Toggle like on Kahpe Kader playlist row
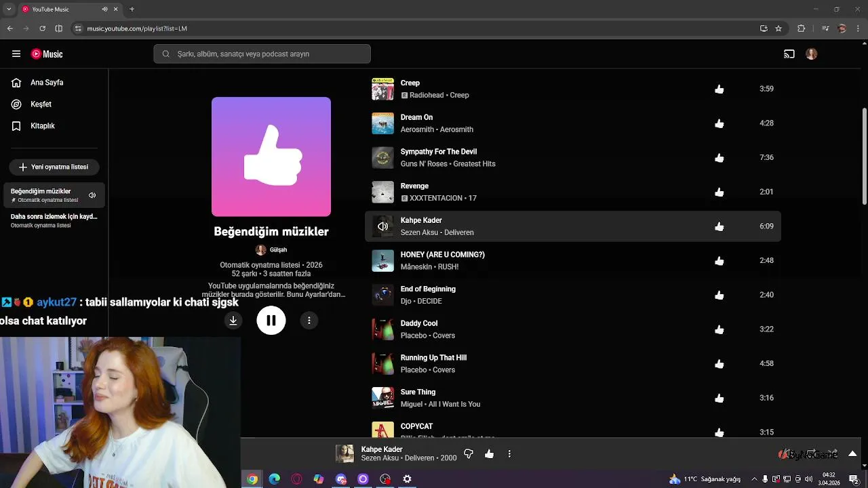Viewport: 868px width, 488px height. (719, 226)
